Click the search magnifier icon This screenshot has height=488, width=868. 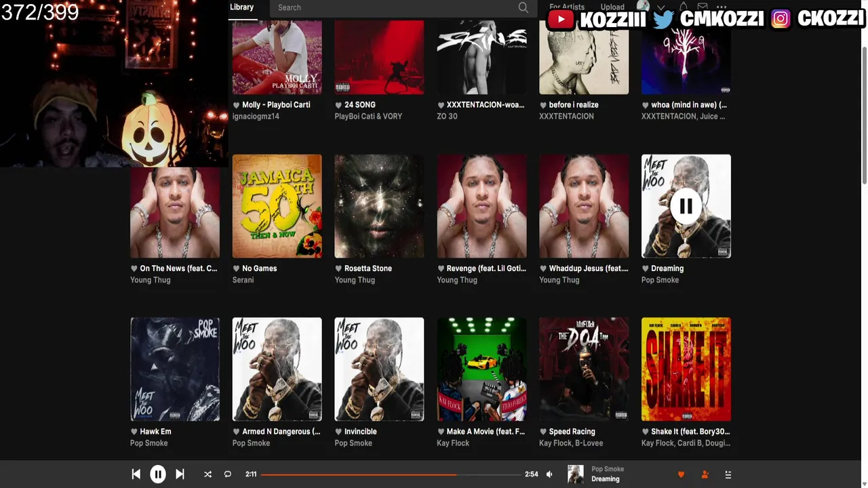(523, 7)
